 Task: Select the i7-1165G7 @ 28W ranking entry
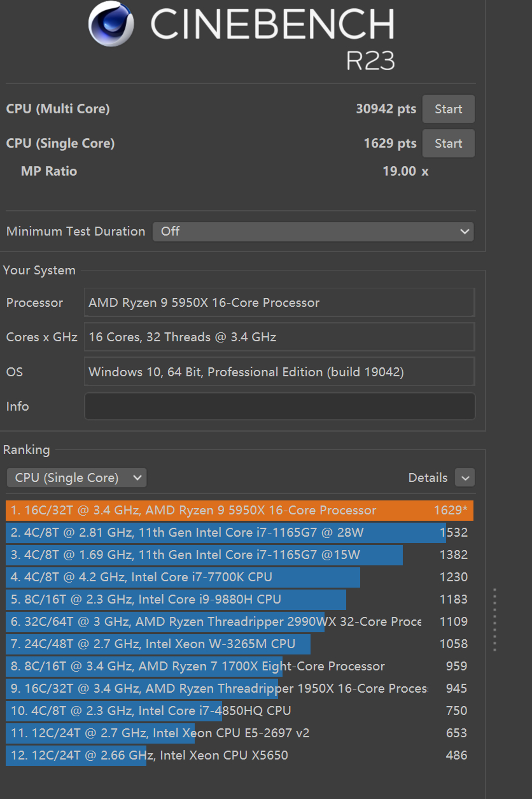(239, 532)
